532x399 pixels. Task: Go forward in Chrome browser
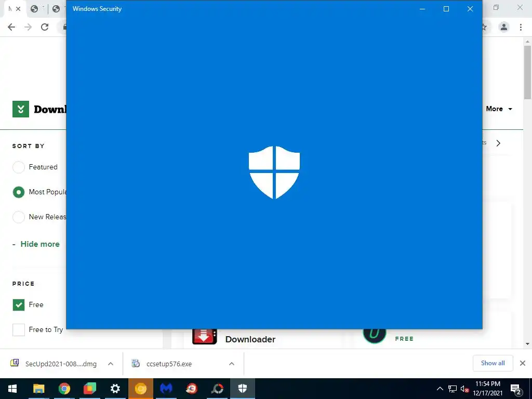[x=28, y=27]
